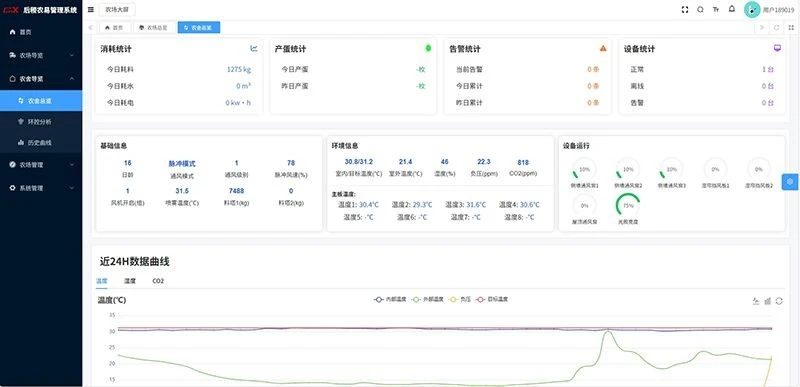Open 环控分析 in the sidebar
The width and height of the screenshot is (800, 387).
point(41,122)
